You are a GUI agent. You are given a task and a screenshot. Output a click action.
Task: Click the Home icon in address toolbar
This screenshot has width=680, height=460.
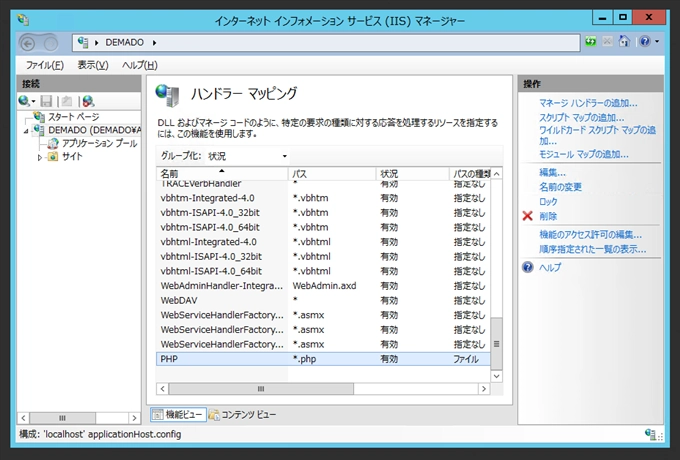[624, 42]
